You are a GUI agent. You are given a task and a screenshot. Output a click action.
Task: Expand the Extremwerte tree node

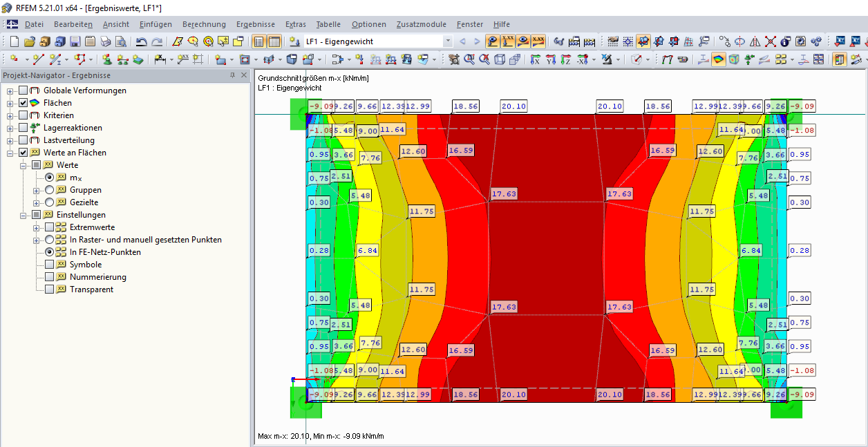[x=37, y=227]
